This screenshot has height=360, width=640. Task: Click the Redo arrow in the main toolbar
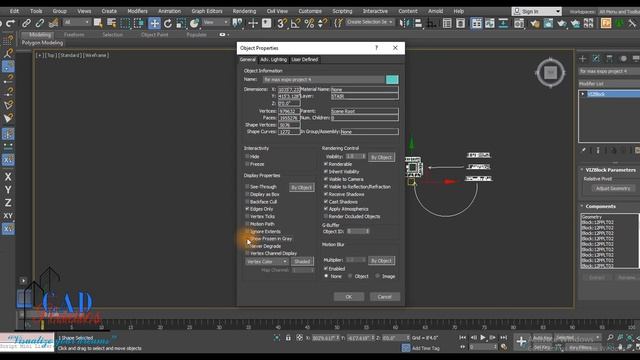click(x=11, y=23)
